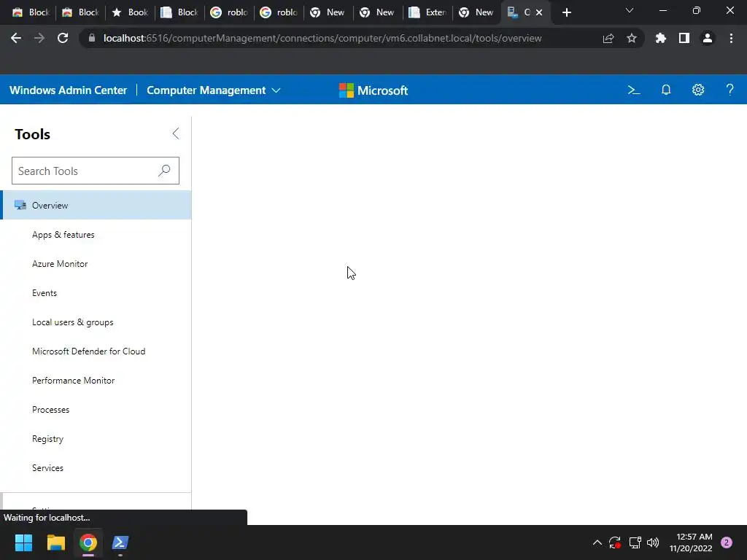Select the Overview tool

tap(96, 205)
